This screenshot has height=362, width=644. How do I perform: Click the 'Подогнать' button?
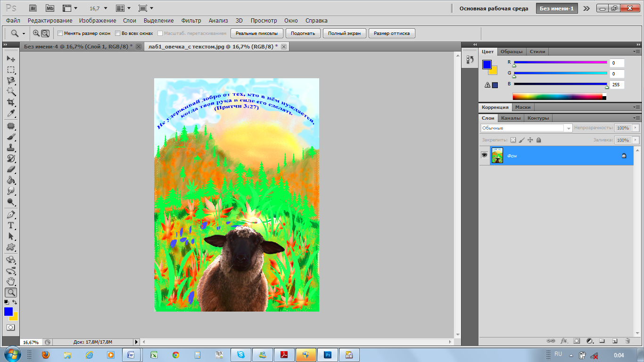[303, 33]
